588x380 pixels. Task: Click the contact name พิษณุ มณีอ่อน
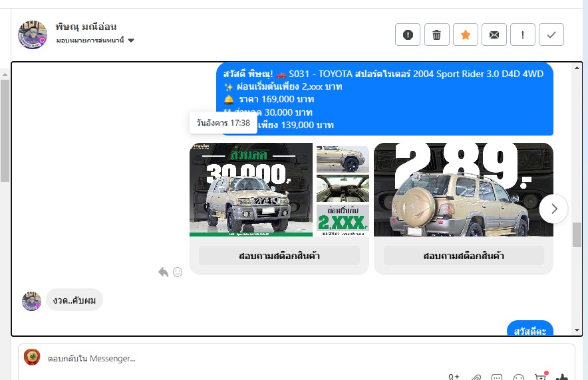(86, 27)
